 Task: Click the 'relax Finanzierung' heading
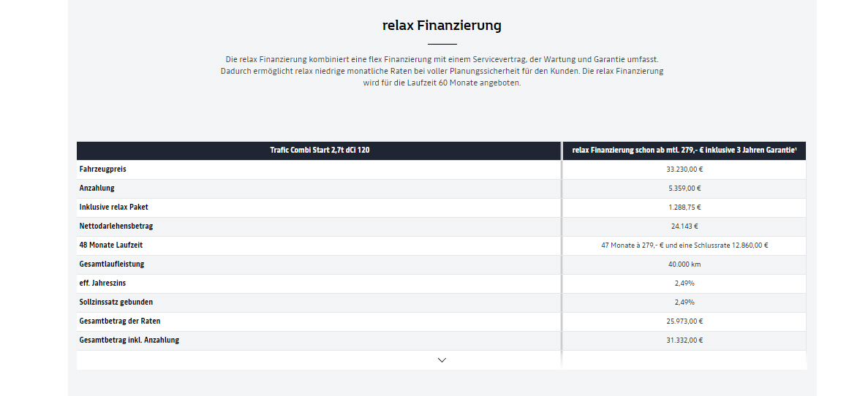(442, 26)
